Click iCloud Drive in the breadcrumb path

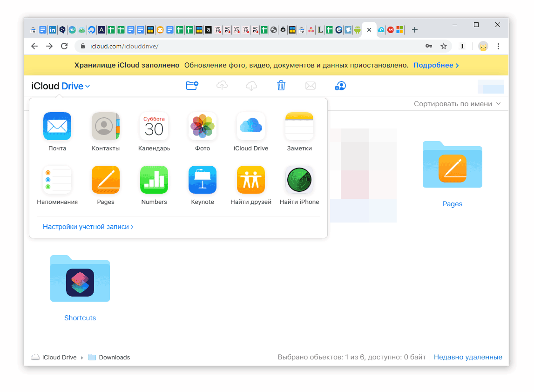coord(60,358)
